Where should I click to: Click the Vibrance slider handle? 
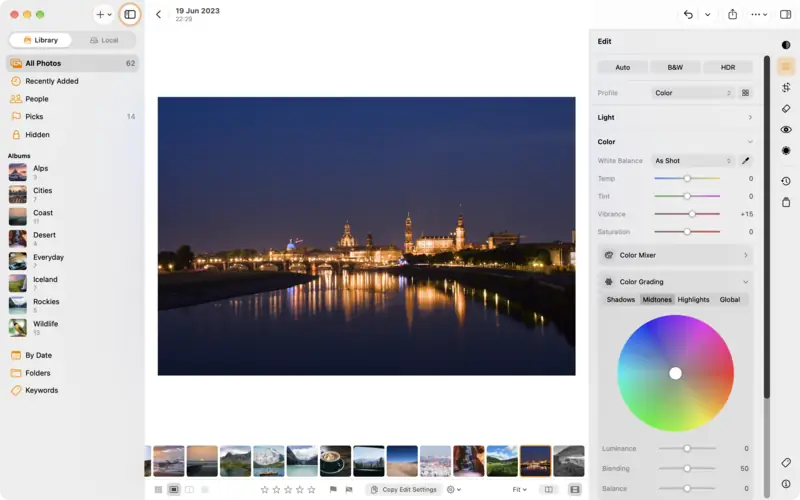tap(692, 214)
